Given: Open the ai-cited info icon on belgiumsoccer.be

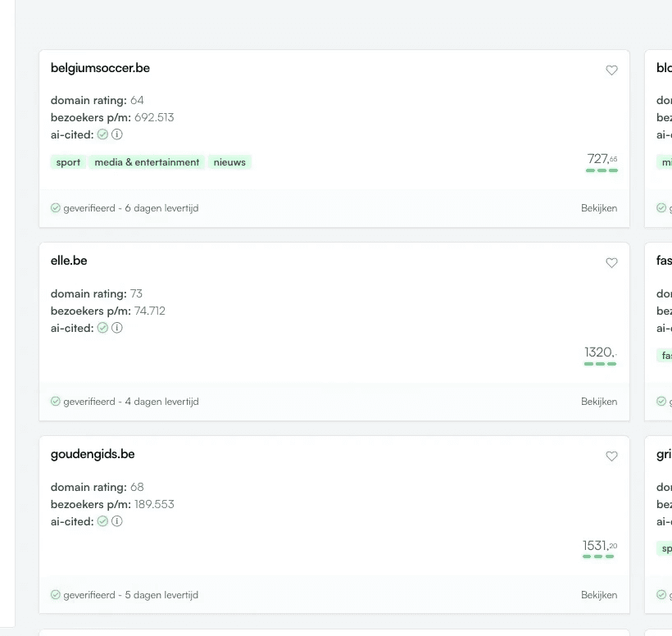Looking at the screenshot, I should (x=117, y=134).
